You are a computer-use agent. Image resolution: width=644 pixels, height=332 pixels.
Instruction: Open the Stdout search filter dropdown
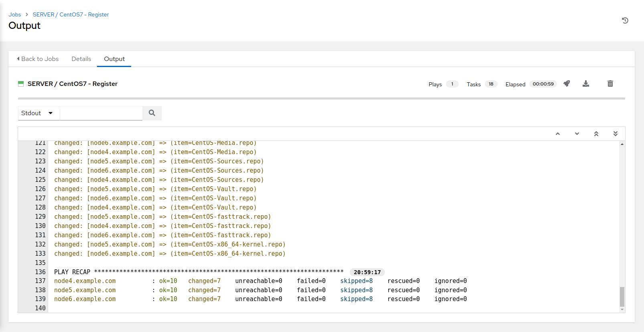39,113
